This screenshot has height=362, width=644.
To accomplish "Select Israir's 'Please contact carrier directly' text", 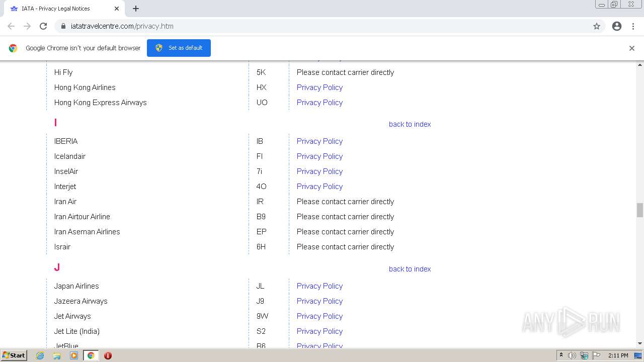I will pyautogui.click(x=345, y=247).
